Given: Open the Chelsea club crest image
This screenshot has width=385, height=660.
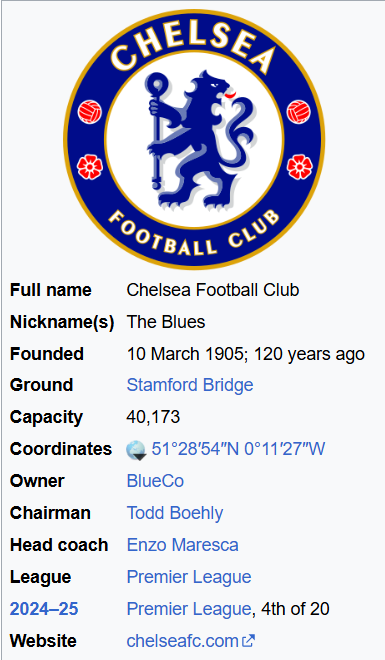Looking at the screenshot, I should coord(194,139).
